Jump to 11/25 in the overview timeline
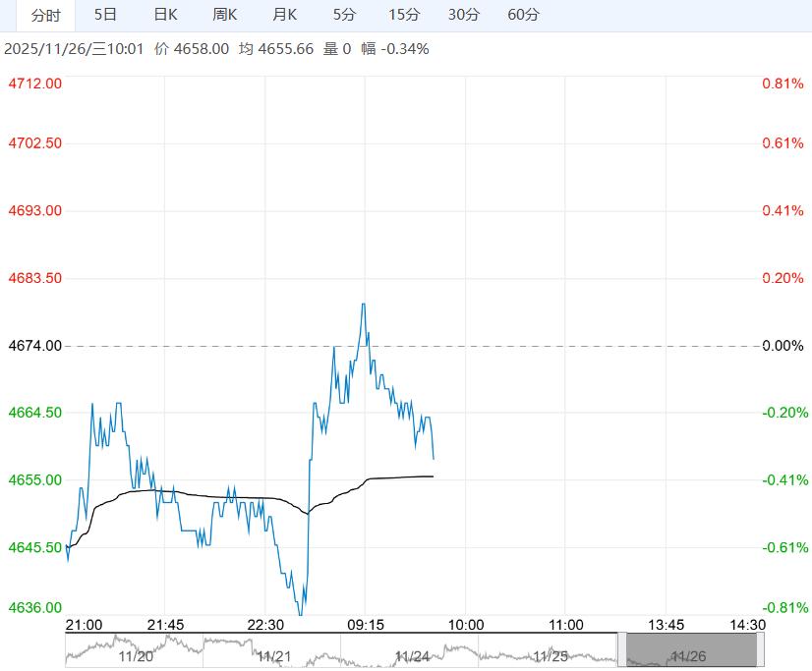812x671 pixels. pyautogui.click(x=551, y=655)
